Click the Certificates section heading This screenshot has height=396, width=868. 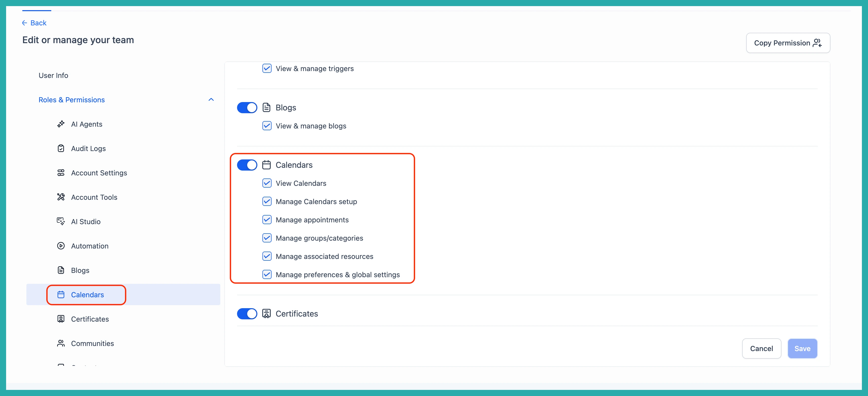coord(296,314)
